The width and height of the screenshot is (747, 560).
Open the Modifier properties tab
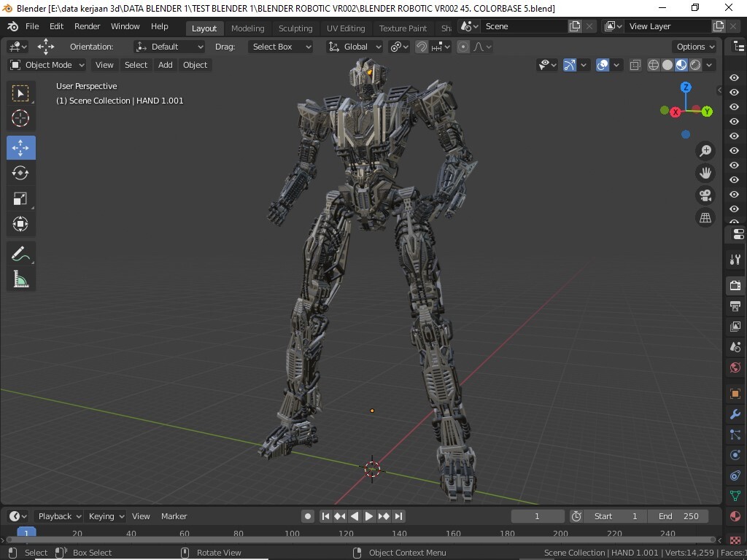(735, 414)
